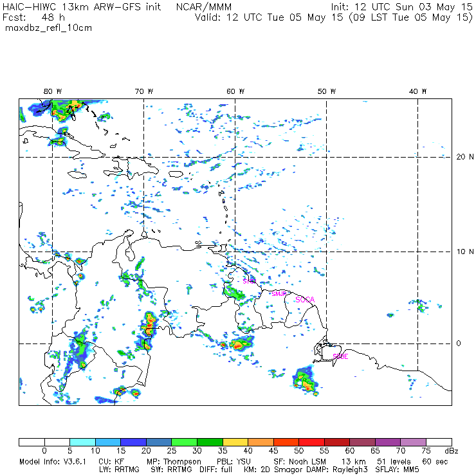This screenshot has width=476, height=476.
Task: Click the light purple 70–75 dBz legend swatch
Action: (413, 442)
